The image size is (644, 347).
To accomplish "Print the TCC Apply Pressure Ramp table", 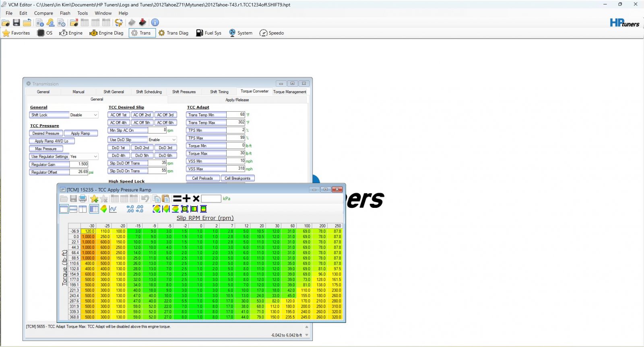I will pos(83,198).
